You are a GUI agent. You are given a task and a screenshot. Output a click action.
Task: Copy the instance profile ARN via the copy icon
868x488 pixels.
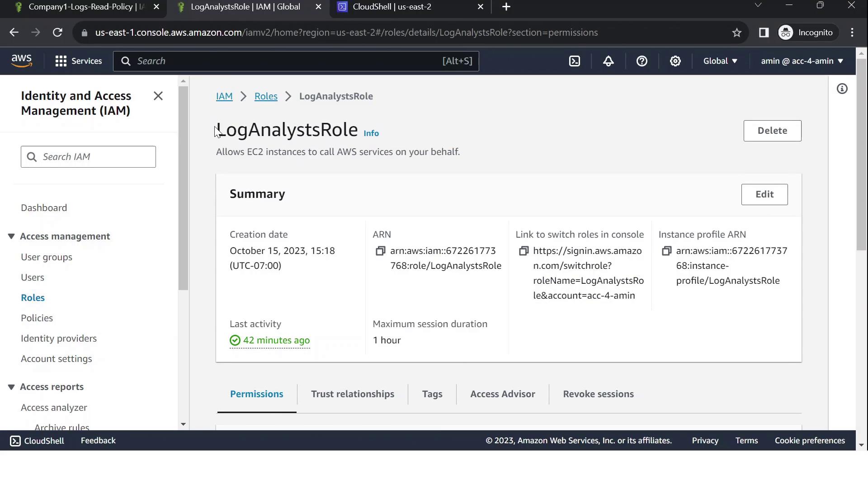pyautogui.click(x=666, y=251)
